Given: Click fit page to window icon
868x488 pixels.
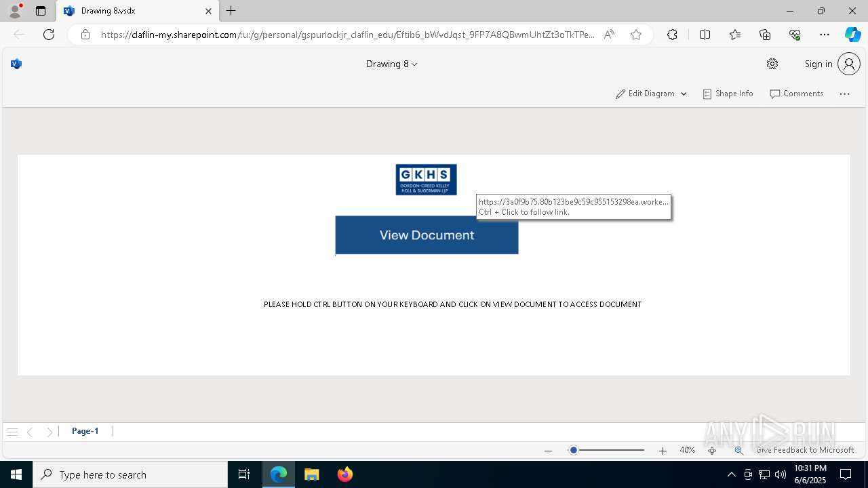Looking at the screenshot, I should tap(712, 450).
